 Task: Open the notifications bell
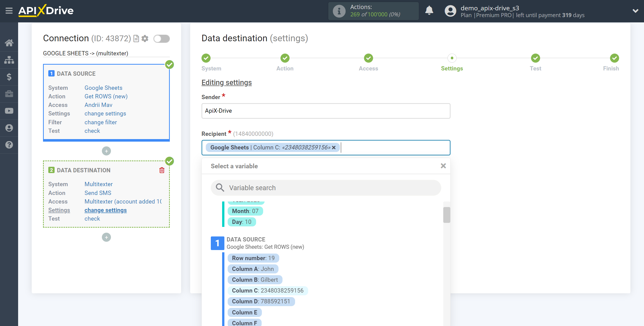pyautogui.click(x=429, y=11)
